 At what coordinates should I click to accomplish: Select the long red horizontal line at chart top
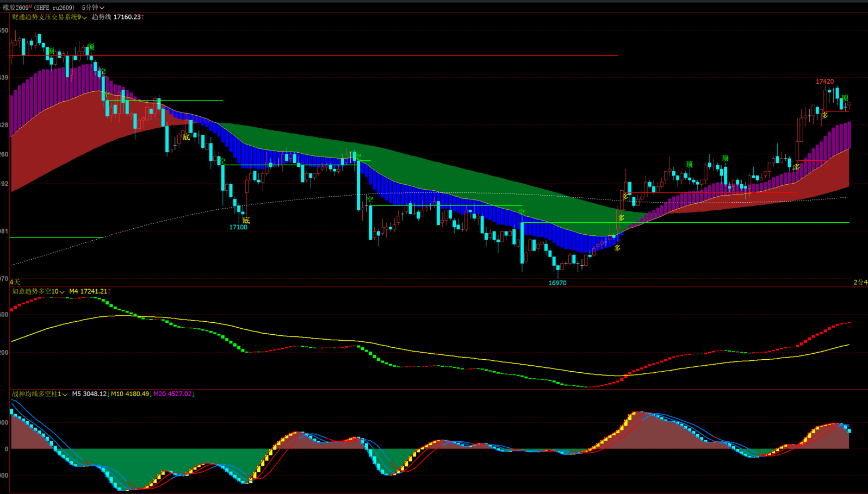[x=326, y=55]
